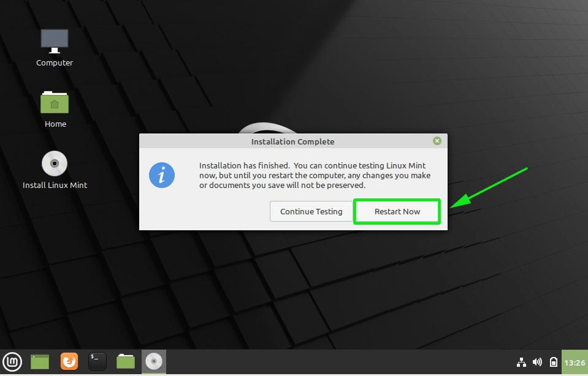Select the Install Linux Mint desktop icon
This screenshot has height=376, width=588.
pyautogui.click(x=55, y=170)
